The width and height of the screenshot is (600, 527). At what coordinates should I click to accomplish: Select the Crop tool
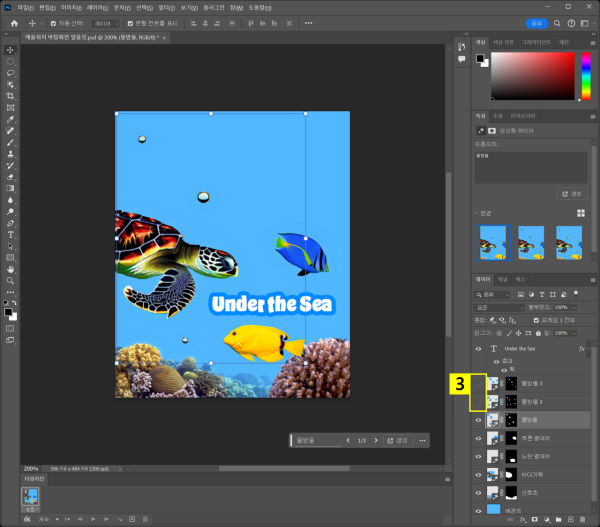(x=10, y=96)
